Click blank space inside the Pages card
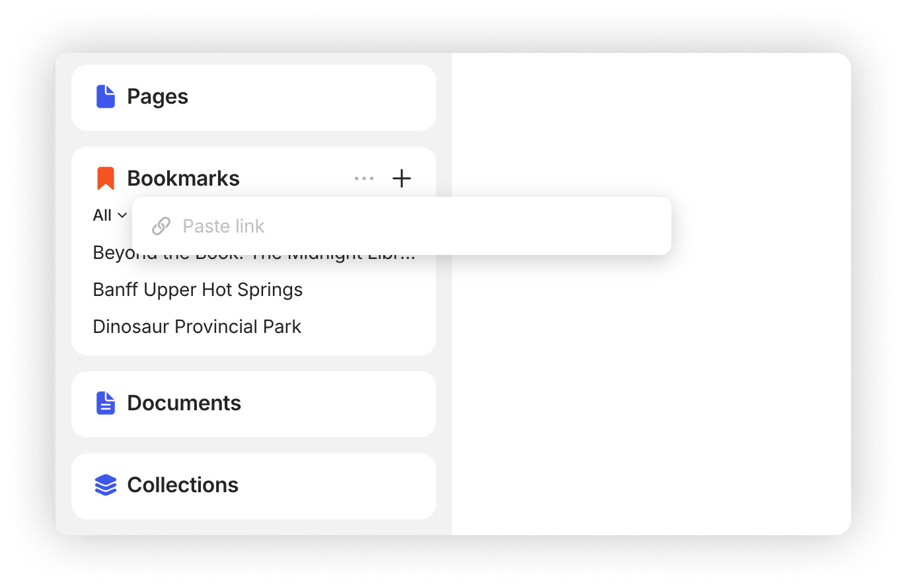 317,98
